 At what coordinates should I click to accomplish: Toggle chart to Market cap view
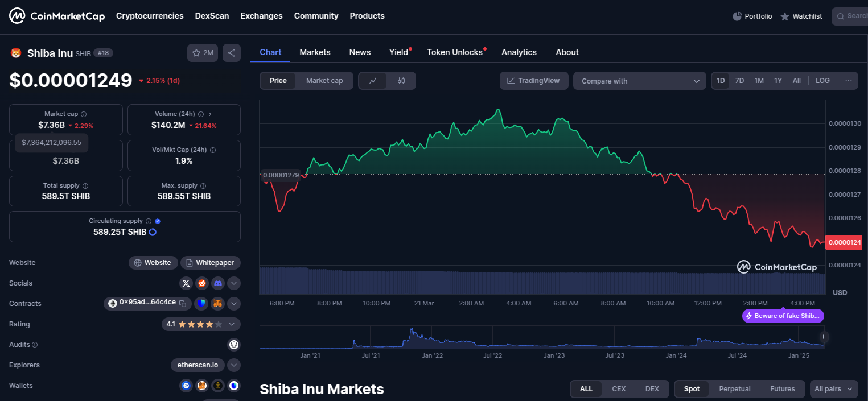(324, 81)
